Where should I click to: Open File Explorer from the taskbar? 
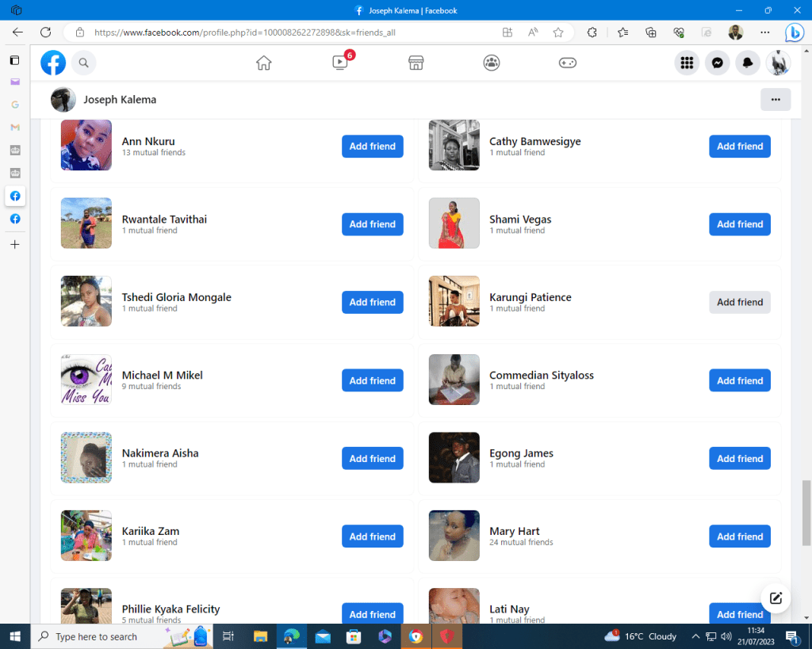[260, 636]
